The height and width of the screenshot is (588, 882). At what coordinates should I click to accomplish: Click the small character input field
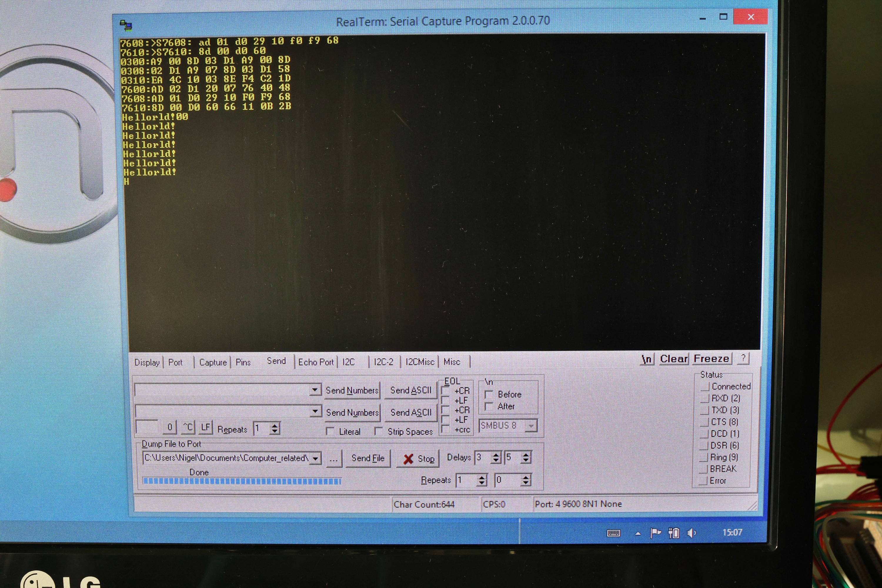tap(147, 427)
